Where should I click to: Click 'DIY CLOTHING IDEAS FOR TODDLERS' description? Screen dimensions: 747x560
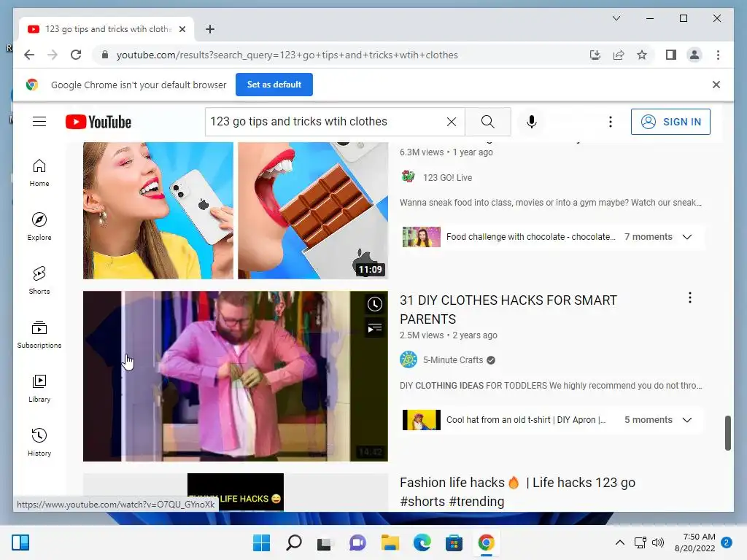[x=550, y=385]
